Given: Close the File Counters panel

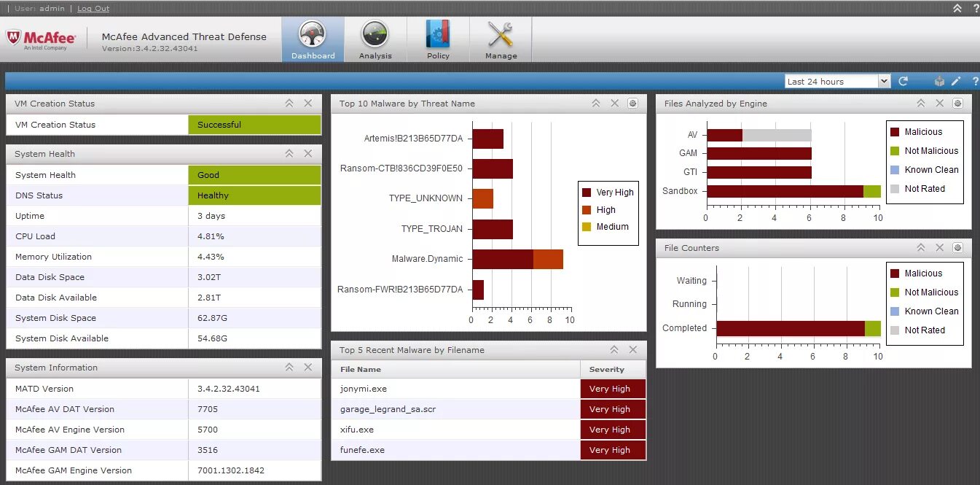Looking at the screenshot, I should 939,248.
